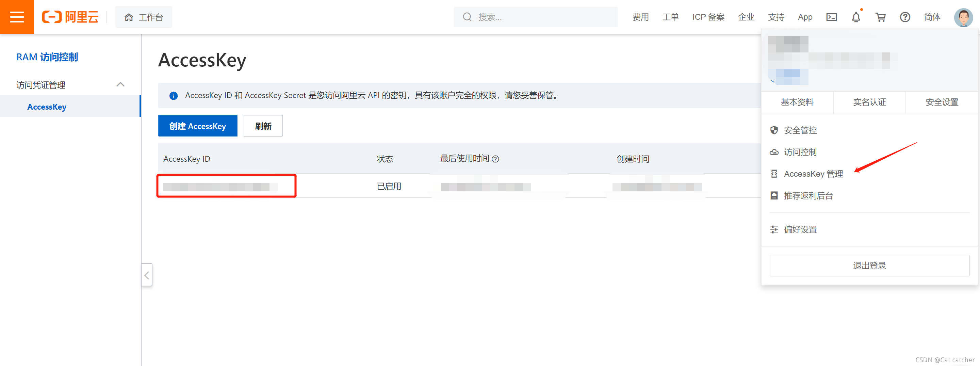This screenshot has width=980, height=366.
Task: Click the AccessKey ID column header
Action: tap(187, 159)
